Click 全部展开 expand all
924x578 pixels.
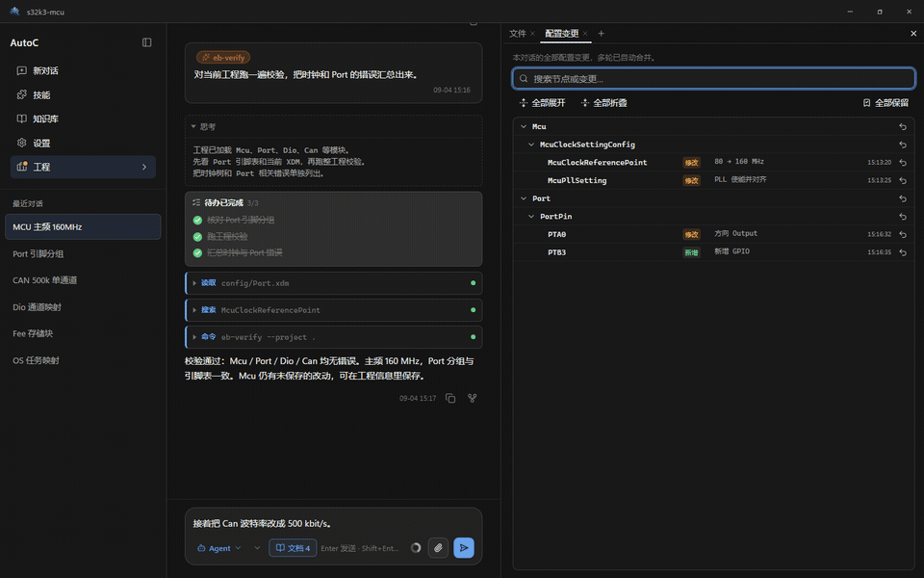[x=542, y=103]
